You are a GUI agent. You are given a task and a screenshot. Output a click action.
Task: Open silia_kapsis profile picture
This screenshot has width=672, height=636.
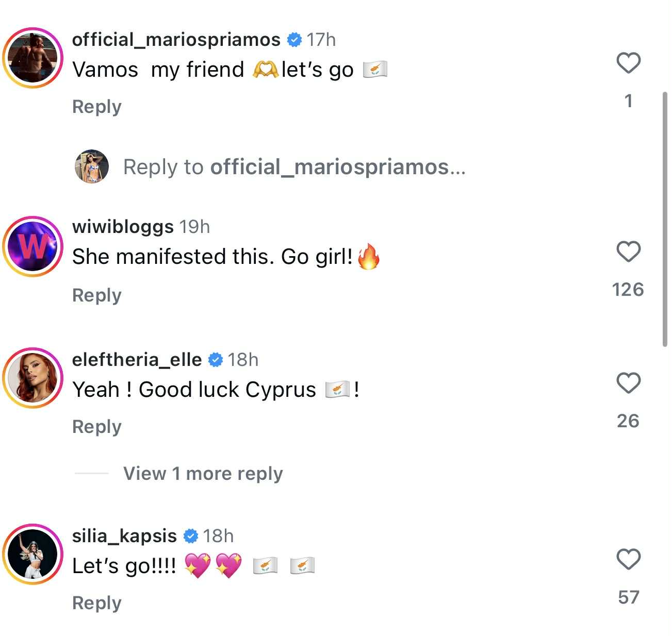(33, 554)
